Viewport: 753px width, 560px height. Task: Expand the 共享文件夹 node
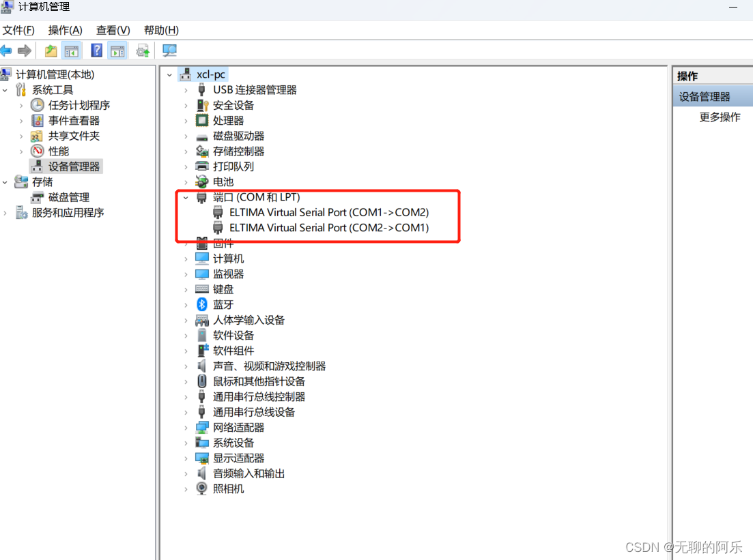(x=21, y=136)
